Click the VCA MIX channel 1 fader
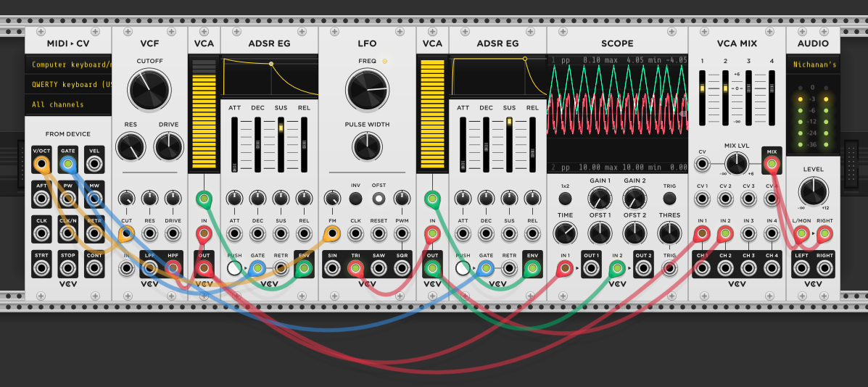868x387 pixels. [702, 98]
